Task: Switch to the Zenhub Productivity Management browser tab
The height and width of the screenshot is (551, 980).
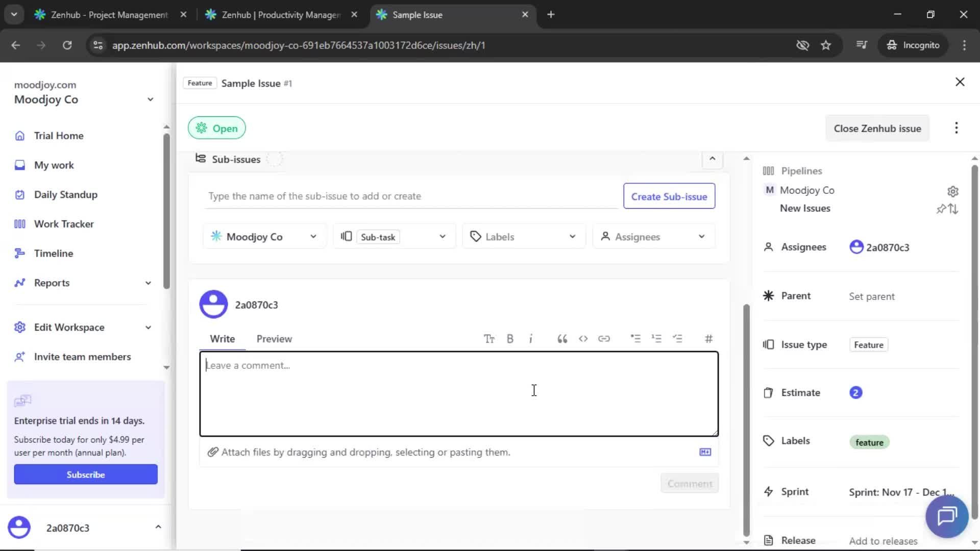Action: point(276,15)
